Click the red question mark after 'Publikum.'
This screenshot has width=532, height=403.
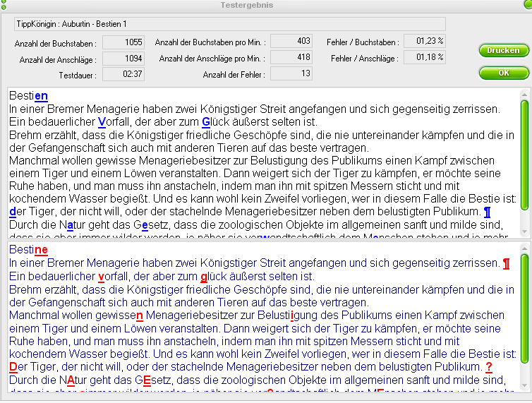489,367
